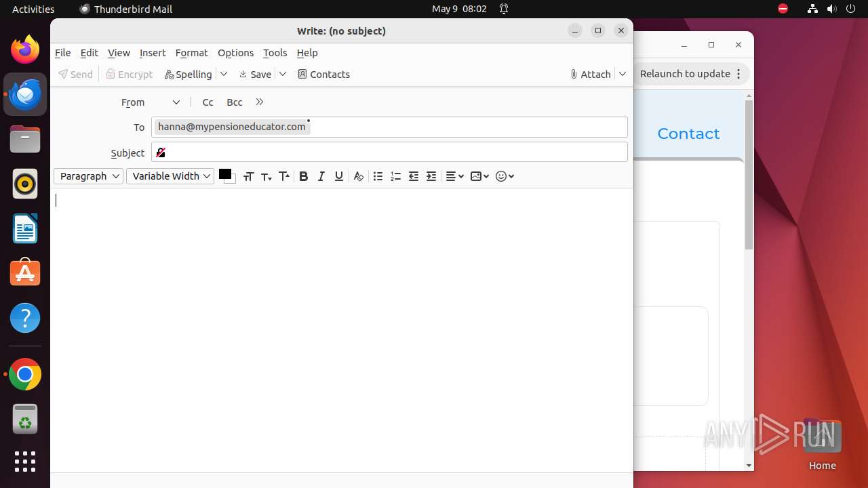Open the Options menu
868x488 pixels.
(235, 53)
